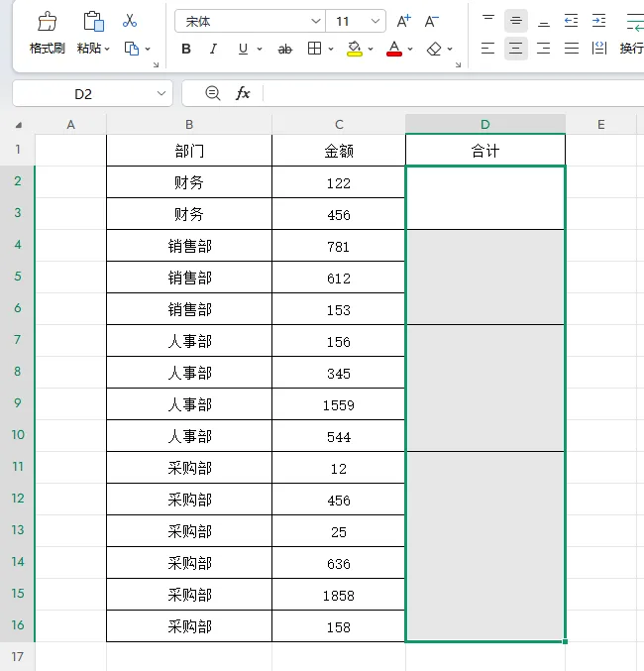Screen dimensions: 644x671
Task: Click cell containing 781
Action: point(339,246)
